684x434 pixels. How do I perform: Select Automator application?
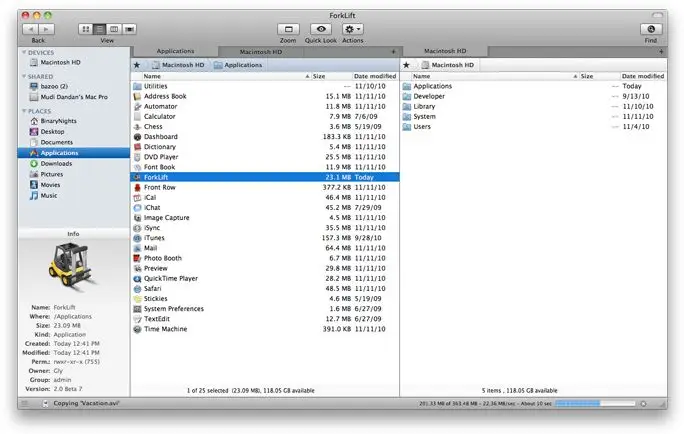coord(265,106)
